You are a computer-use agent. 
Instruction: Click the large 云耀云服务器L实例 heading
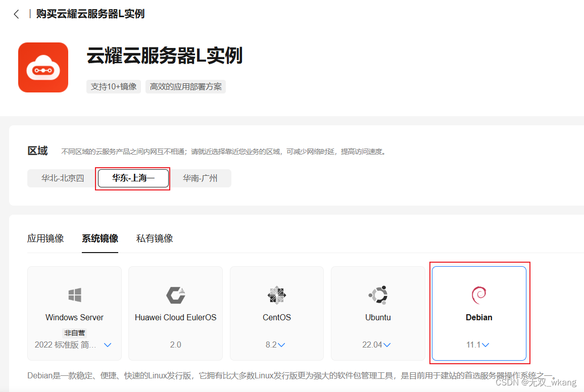(x=165, y=56)
